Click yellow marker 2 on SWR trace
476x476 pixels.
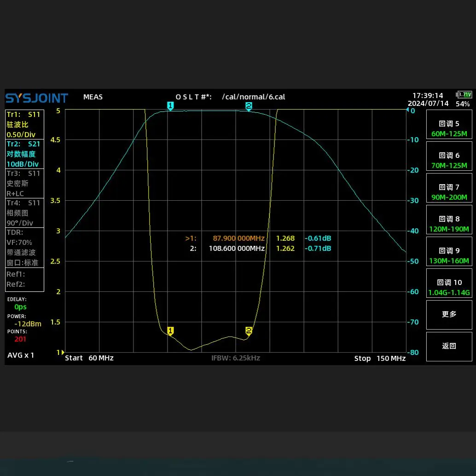tap(249, 331)
